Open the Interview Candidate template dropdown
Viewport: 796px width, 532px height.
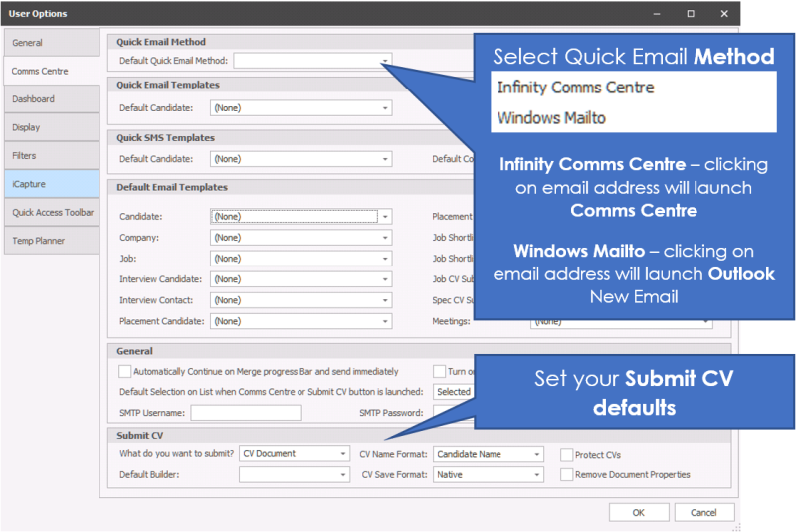[385, 279]
